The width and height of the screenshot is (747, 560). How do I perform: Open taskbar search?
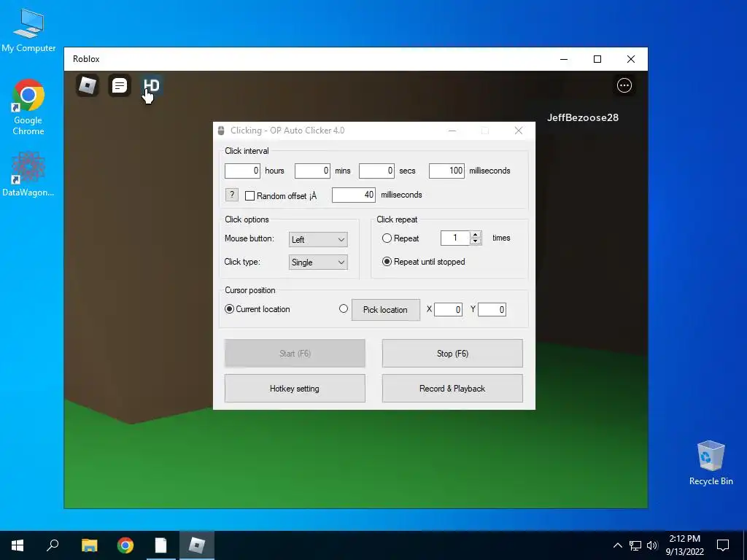coord(53,545)
